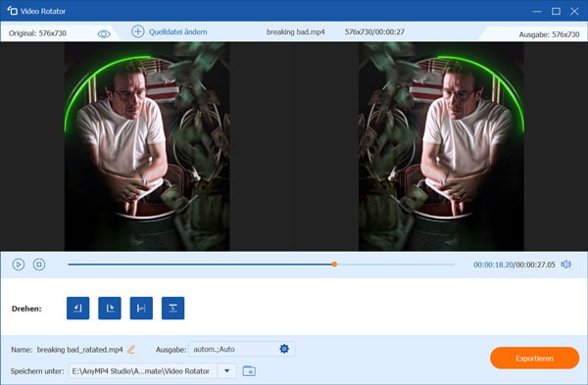Screen dimensions: 588x385
Task: Edit the output file name with pencil icon
Action: pos(131,350)
